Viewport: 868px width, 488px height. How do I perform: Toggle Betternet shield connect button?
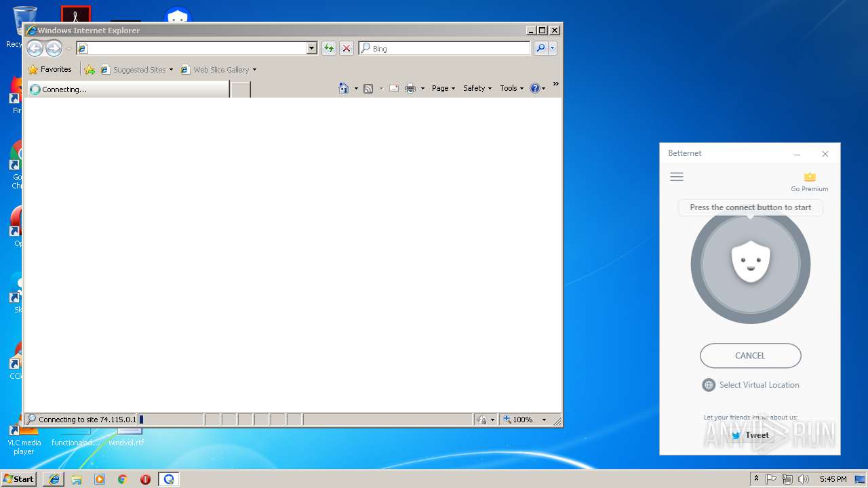tap(751, 264)
